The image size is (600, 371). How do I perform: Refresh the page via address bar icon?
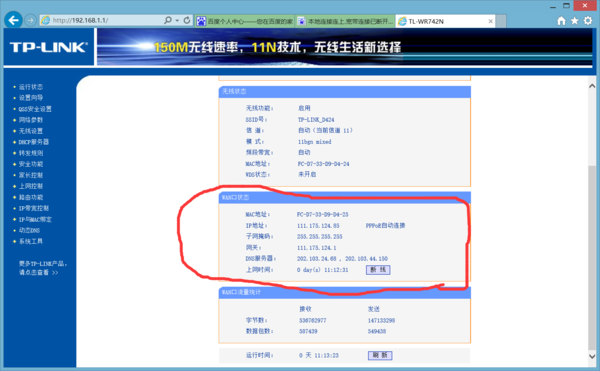[x=187, y=20]
